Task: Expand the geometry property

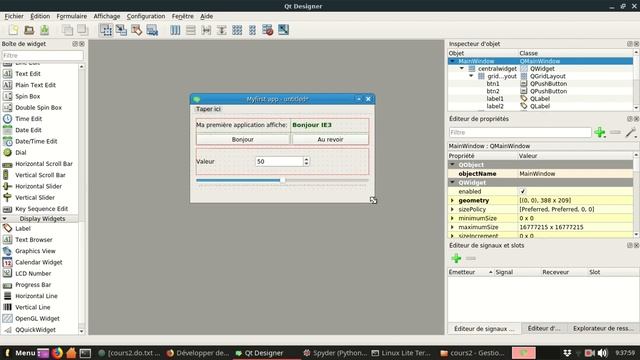Action: [x=452, y=200]
